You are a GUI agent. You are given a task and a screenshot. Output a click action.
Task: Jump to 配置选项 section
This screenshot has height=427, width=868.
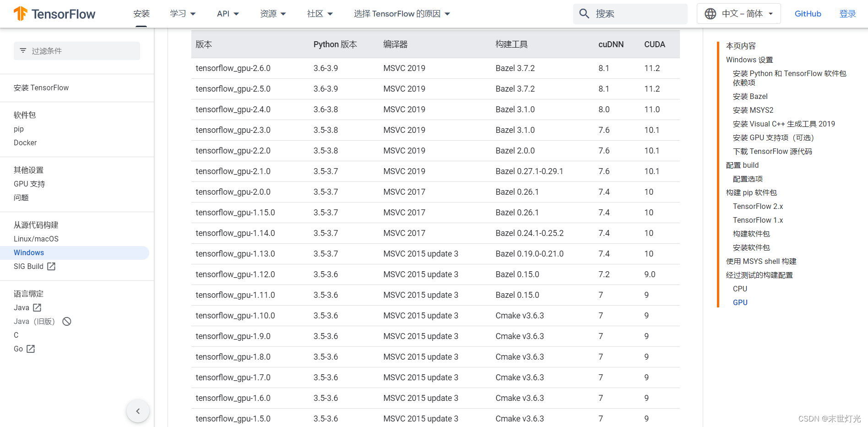point(748,179)
